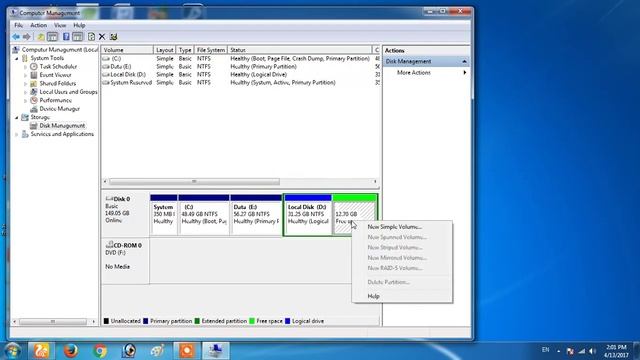Image resolution: width=640 pixels, height=360 pixels.
Task: Select Performance in the tree
Action: tap(56, 100)
